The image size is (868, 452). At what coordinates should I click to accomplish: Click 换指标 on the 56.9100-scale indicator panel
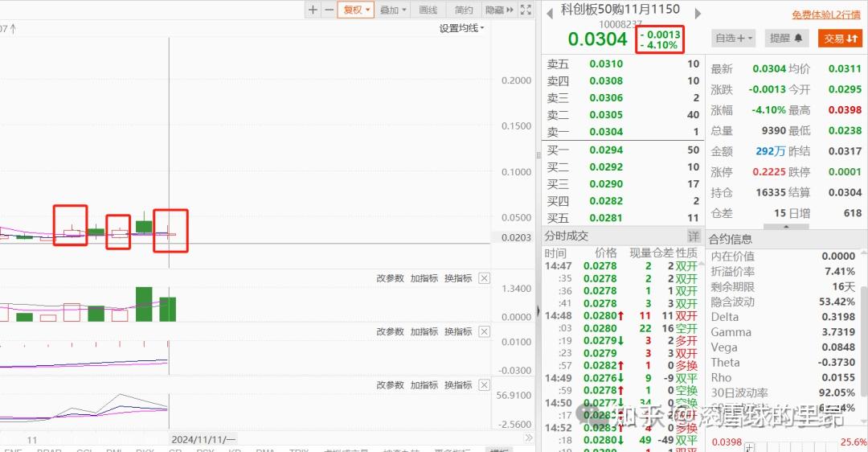coord(458,384)
